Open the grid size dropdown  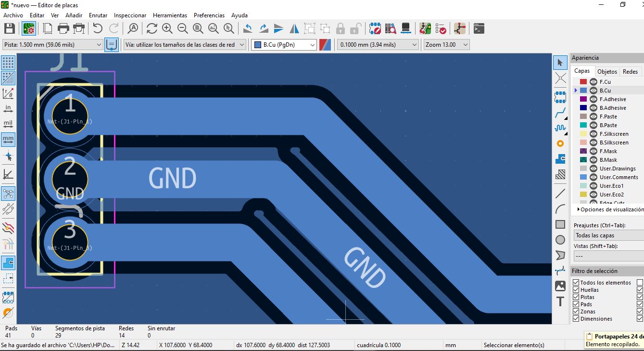[378, 45]
